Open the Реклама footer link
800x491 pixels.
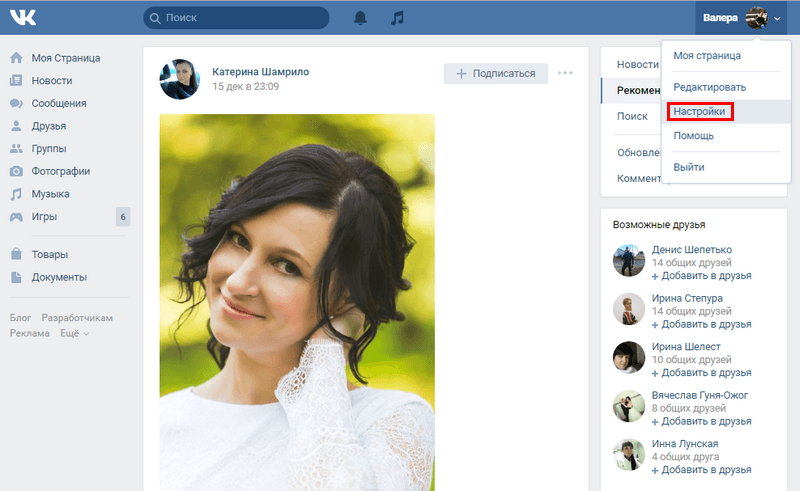click(x=30, y=333)
